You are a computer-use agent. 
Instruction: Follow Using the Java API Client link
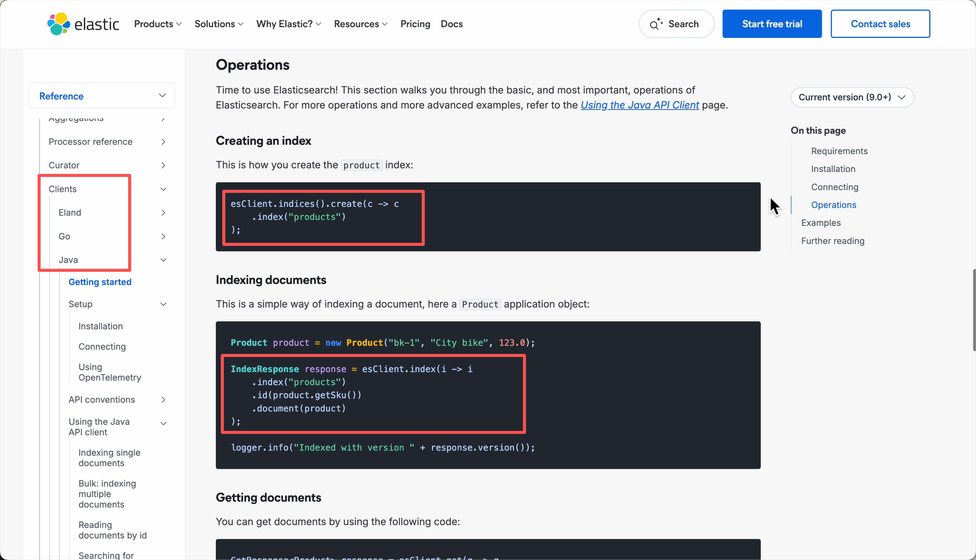coord(639,105)
